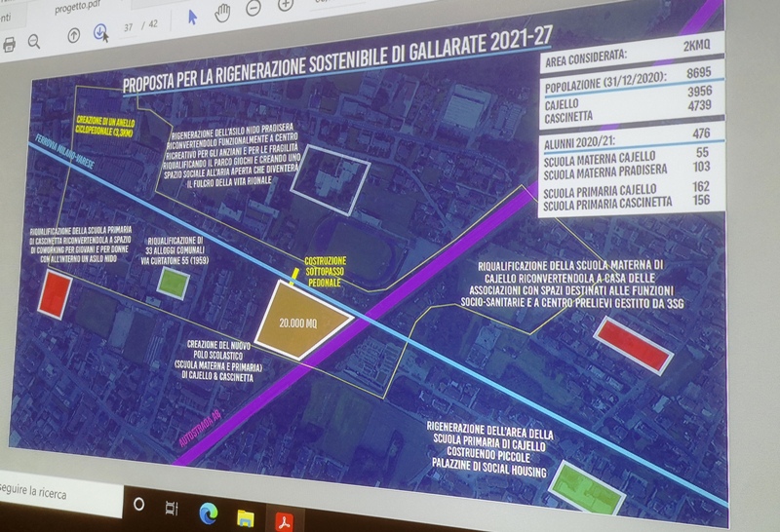Open File Explorer from the taskbar
Screen dimensions: 780x532
246,518
